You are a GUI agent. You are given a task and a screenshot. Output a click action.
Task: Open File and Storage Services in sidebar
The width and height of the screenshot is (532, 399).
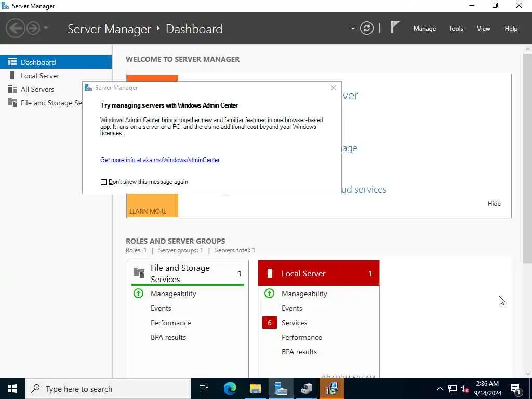tap(41, 103)
